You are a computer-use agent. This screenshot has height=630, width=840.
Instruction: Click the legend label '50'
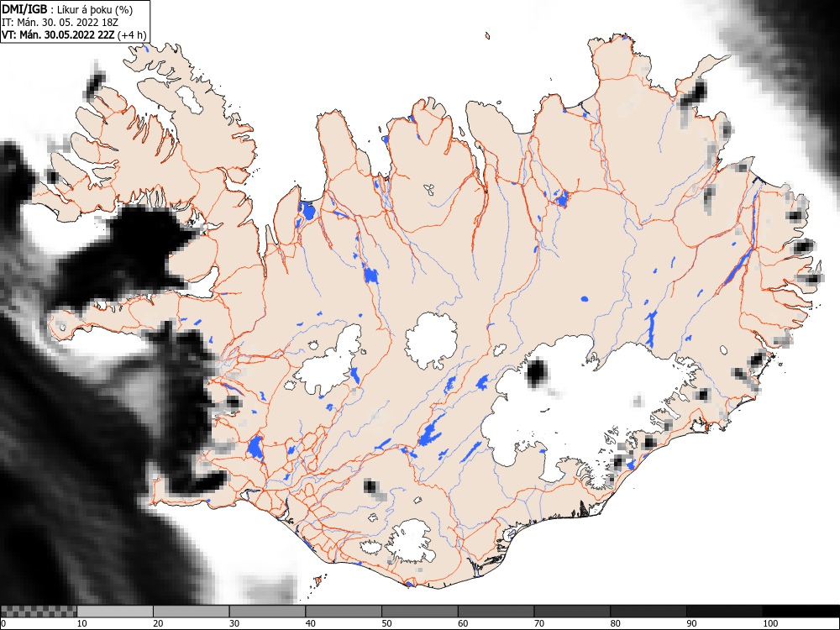(386, 623)
